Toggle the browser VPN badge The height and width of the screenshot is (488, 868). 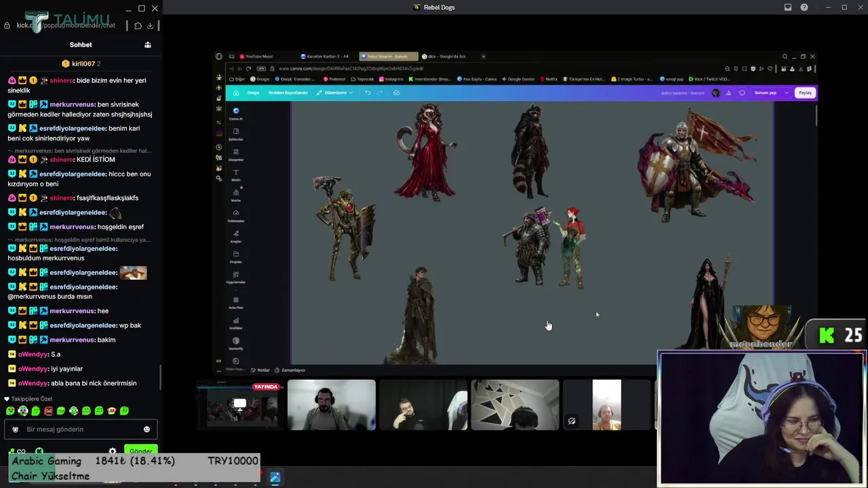point(261,68)
